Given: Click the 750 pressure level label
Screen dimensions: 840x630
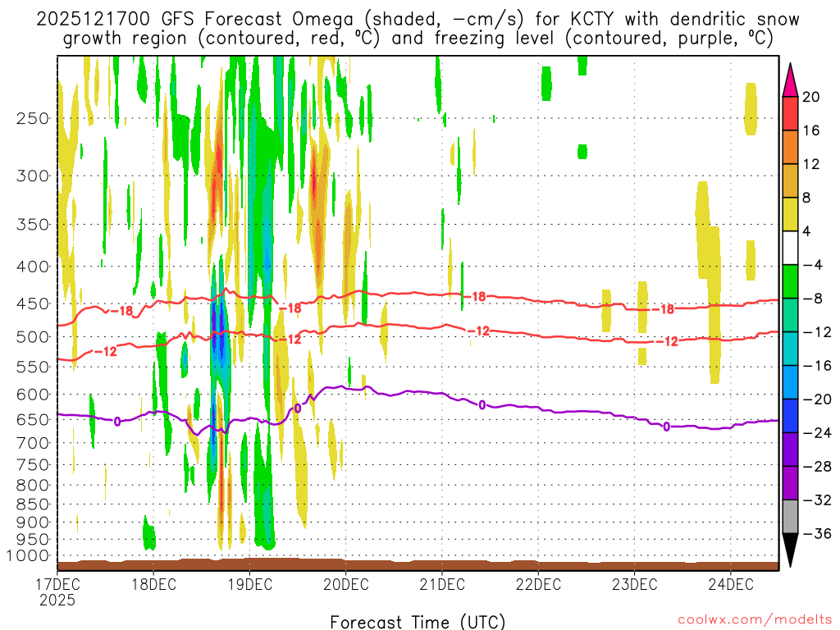Looking at the screenshot, I should (33, 465).
